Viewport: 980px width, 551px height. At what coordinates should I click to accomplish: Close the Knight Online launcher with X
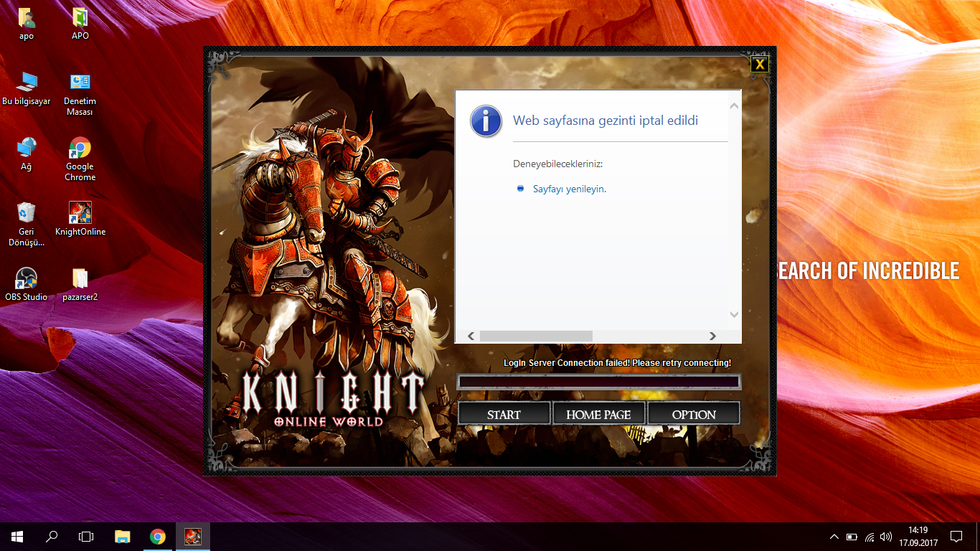pos(759,65)
